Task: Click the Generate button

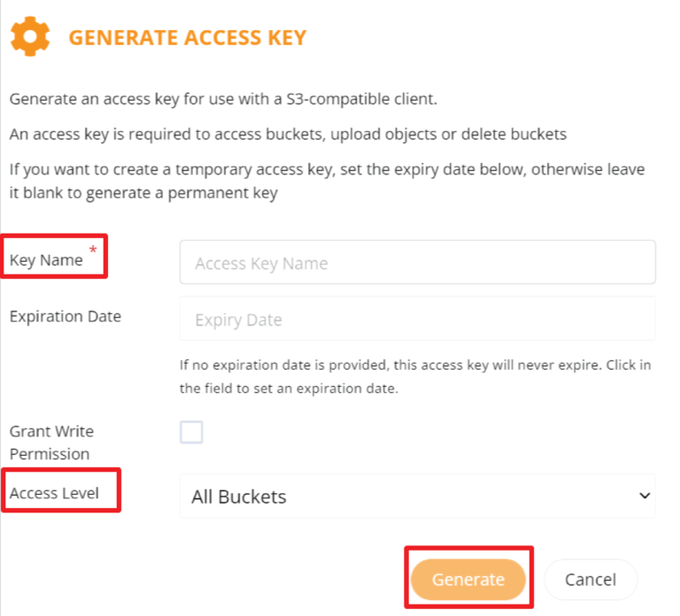Action: pyautogui.click(x=468, y=579)
